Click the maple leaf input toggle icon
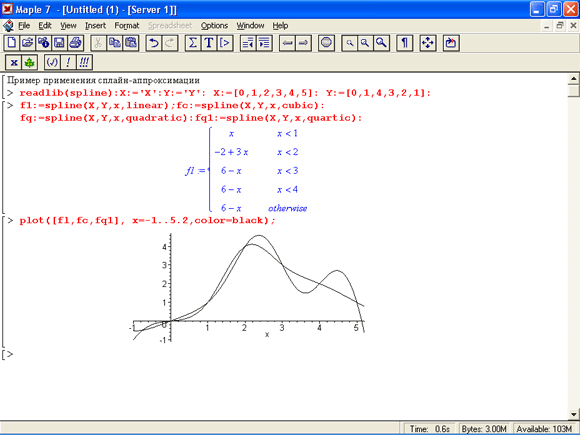The height and width of the screenshot is (435, 580). tap(30, 62)
